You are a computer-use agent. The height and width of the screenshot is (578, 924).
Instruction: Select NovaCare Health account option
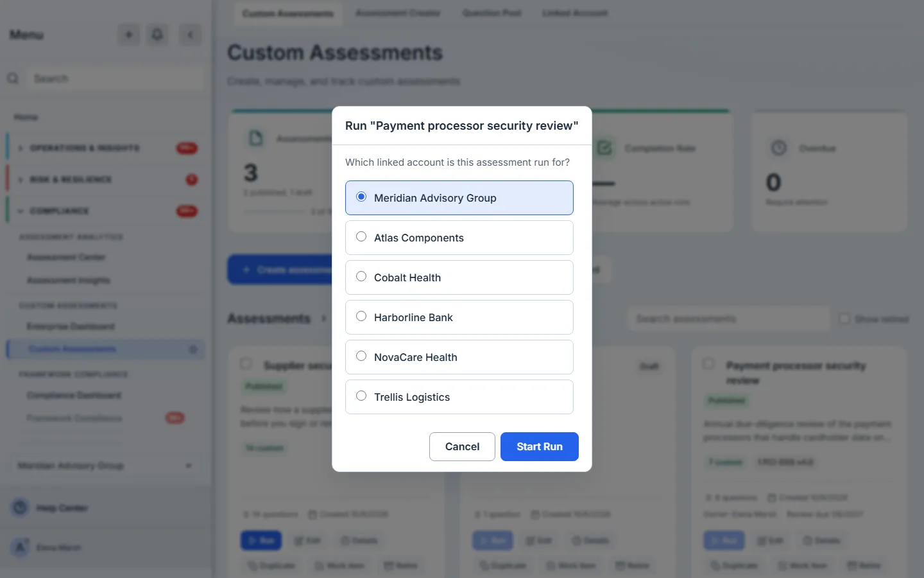[x=459, y=357]
